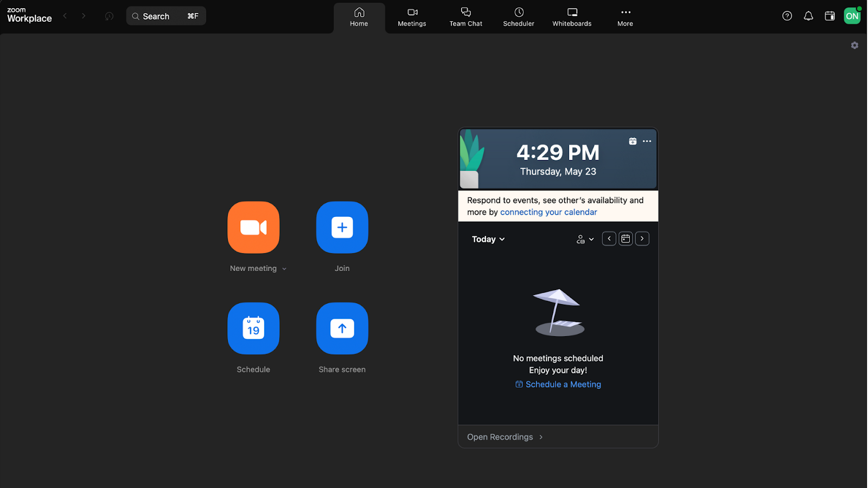
Task: Switch to the Home tab
Action: click(x=359, y=16)
